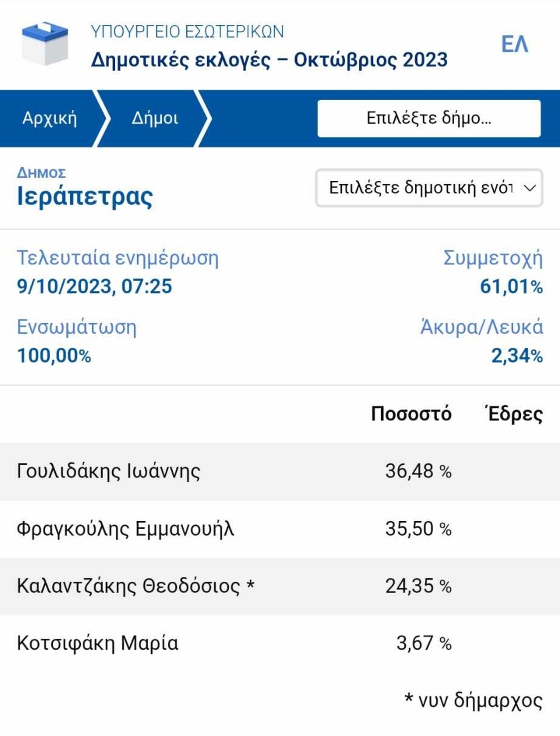
Task: Select the Γουλιδάκης Ιωάννης row
Action: point(280,472)
